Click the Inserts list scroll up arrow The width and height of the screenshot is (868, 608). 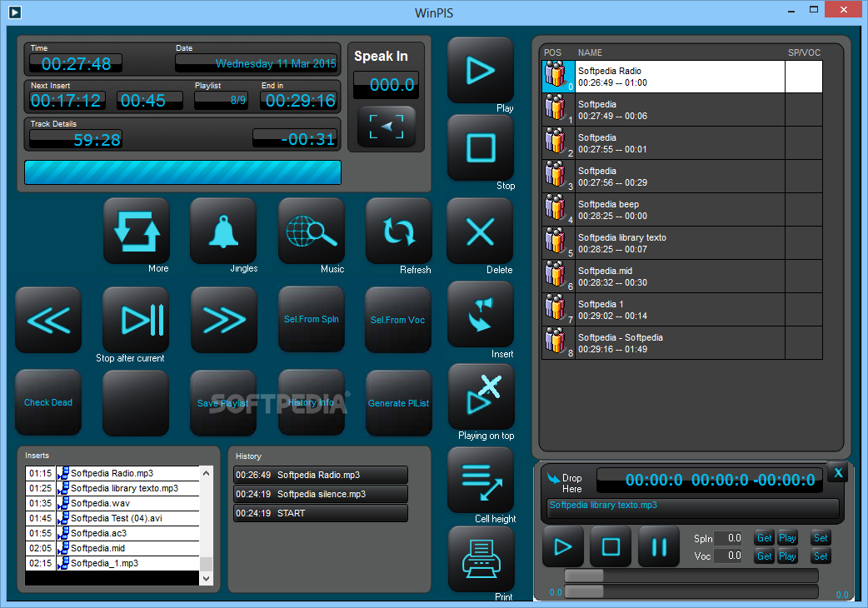tap(206, 473)
